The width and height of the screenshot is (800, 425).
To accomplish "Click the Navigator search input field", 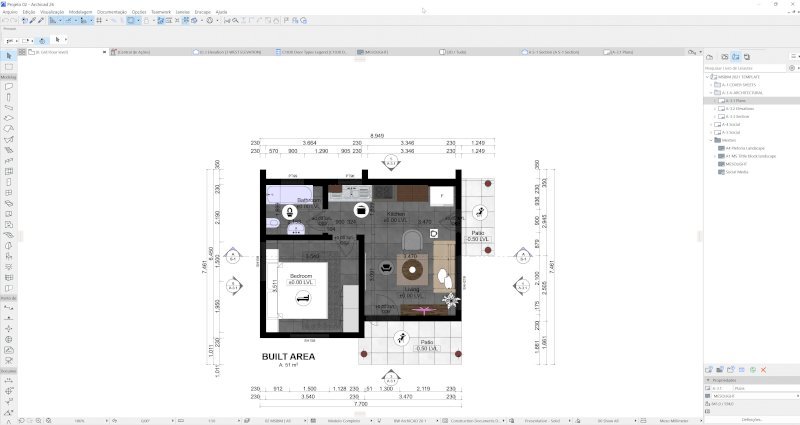I will [x=745, y=68].
